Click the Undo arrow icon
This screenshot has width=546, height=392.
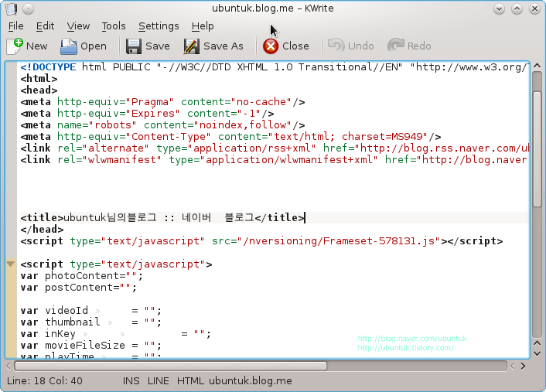(336, 46)
